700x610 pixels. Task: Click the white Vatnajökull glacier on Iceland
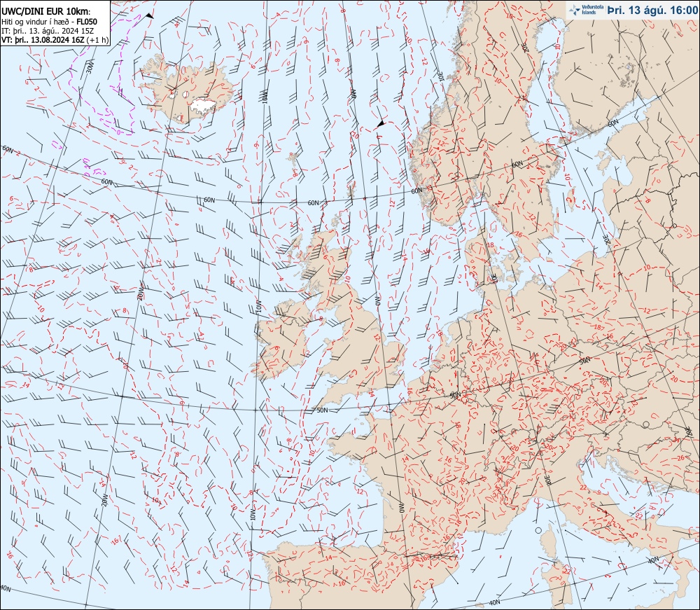pos(203,105)
